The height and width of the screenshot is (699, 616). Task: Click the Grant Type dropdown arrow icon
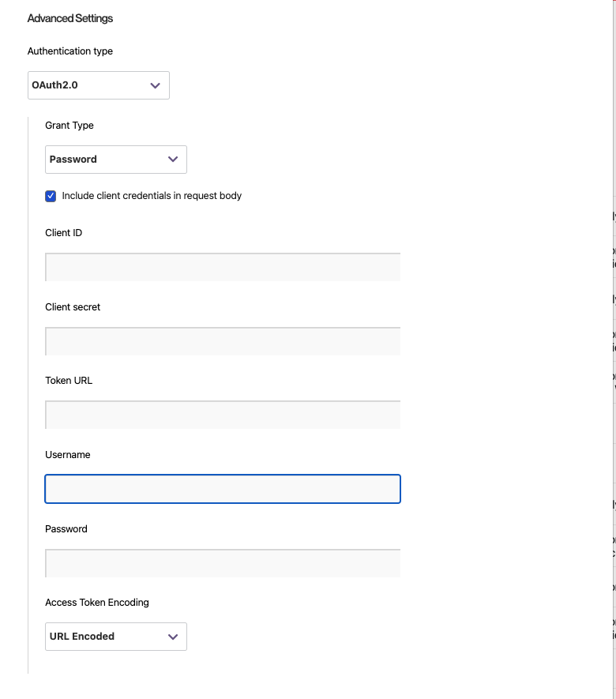[x=172, y=160]
